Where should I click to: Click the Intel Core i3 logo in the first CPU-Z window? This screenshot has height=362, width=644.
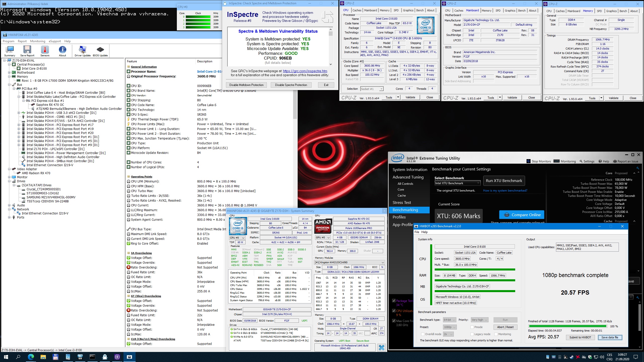[x=426, y=25]
